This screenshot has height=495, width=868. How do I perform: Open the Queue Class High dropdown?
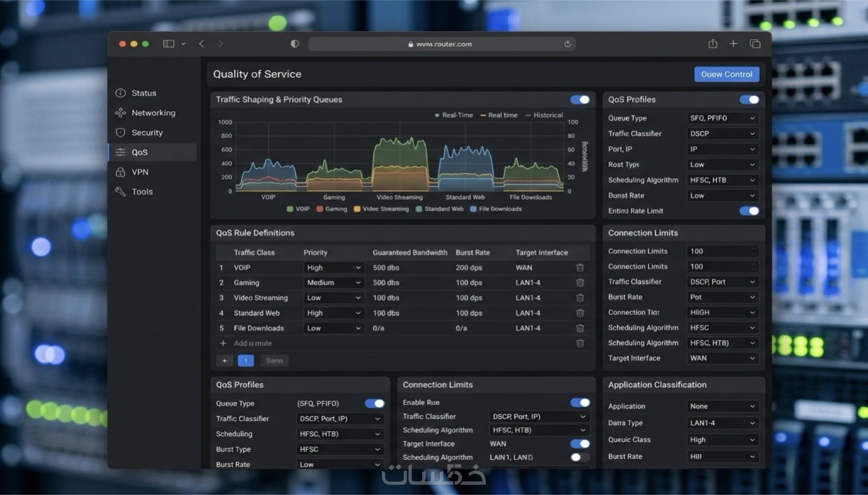pos(722,440)
